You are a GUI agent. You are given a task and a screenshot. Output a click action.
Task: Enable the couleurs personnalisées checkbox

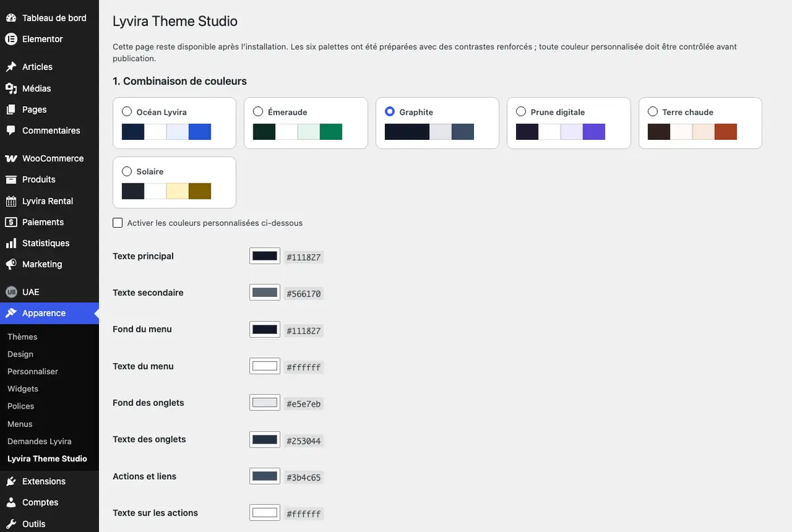click(x=117, y=223)
